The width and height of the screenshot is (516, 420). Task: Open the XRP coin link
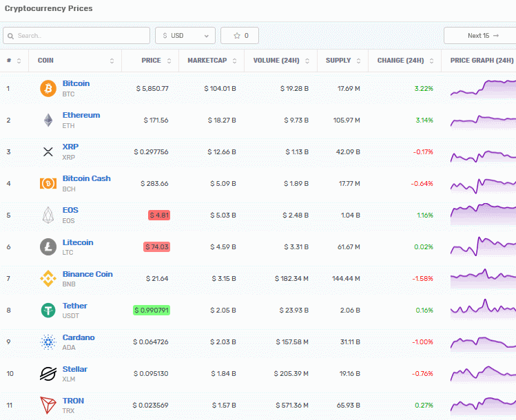pyautogui.click(x=70, y=147)
